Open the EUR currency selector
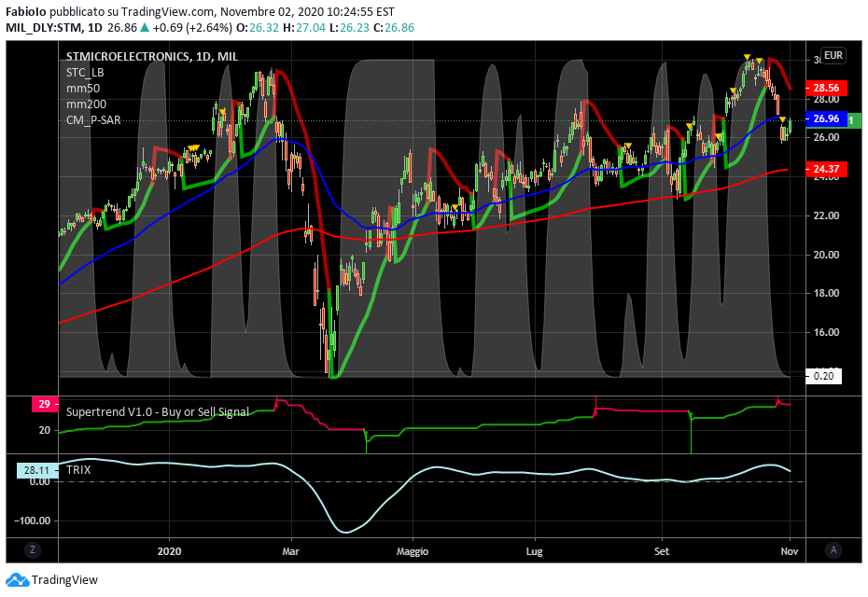The height and width of the screenshot is (597, 868). tap(833, 55)
